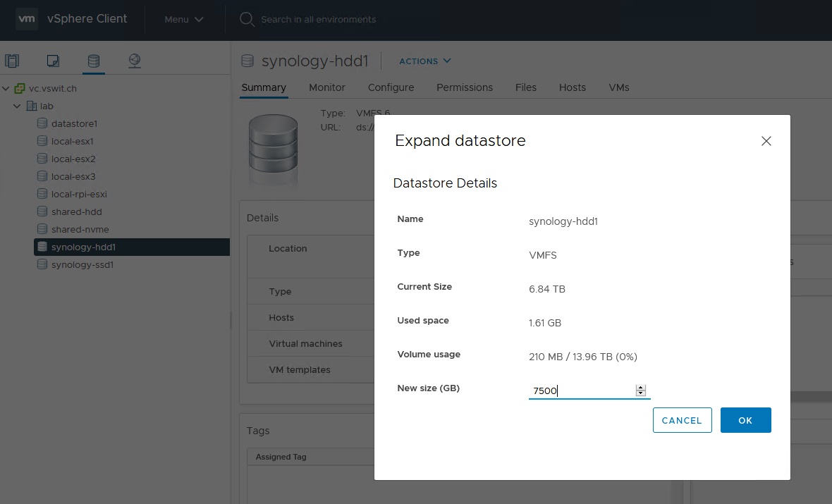Click the synology-hdd1 datastore header icon
Image resolution: width=832 pixels, height=504 pixels.
tap(247, 61)
